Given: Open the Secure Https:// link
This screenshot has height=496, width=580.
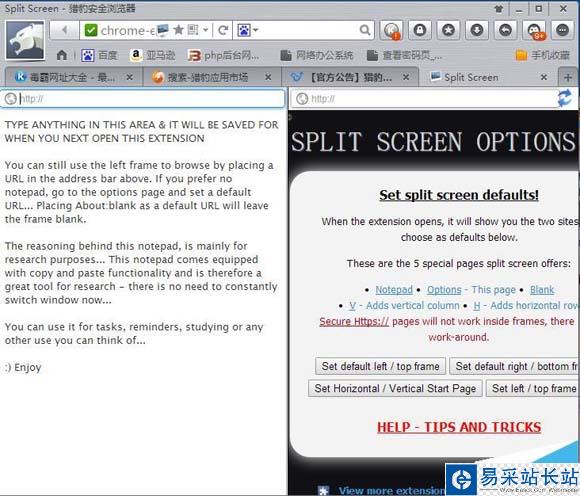Looking at the screenshot, I should click(x=354, y=321).
